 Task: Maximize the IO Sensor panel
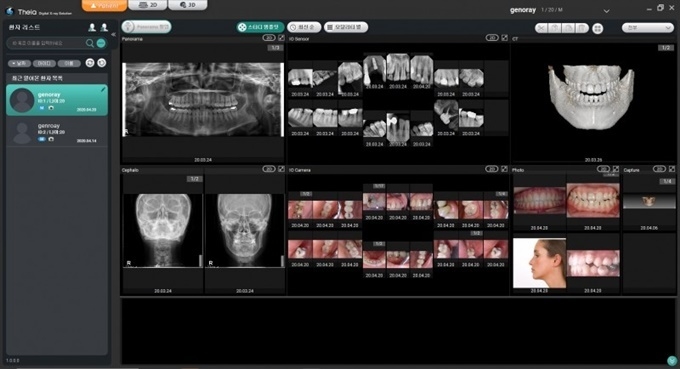tap(504, 38)
